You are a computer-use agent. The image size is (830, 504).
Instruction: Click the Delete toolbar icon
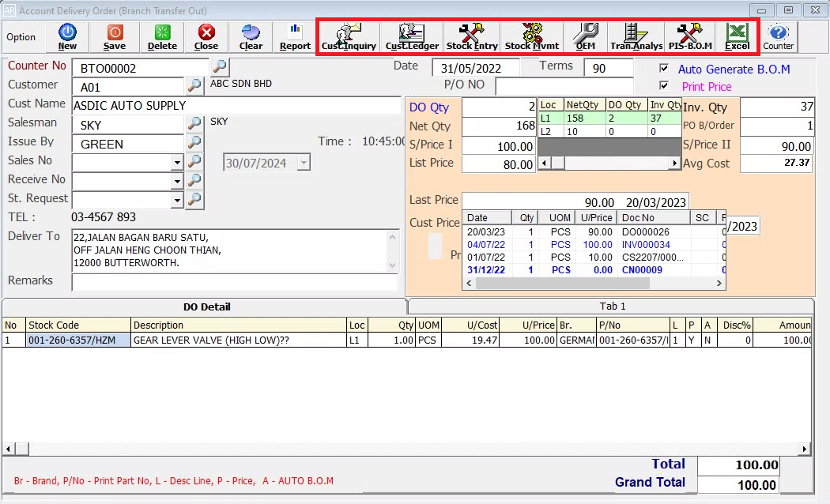coord(162,37)
